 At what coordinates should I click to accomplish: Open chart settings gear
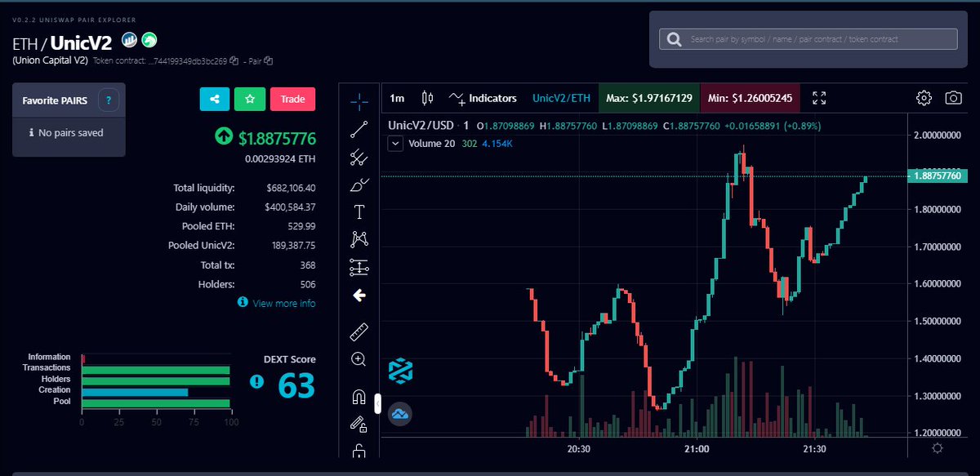click(x=924, y=98)
